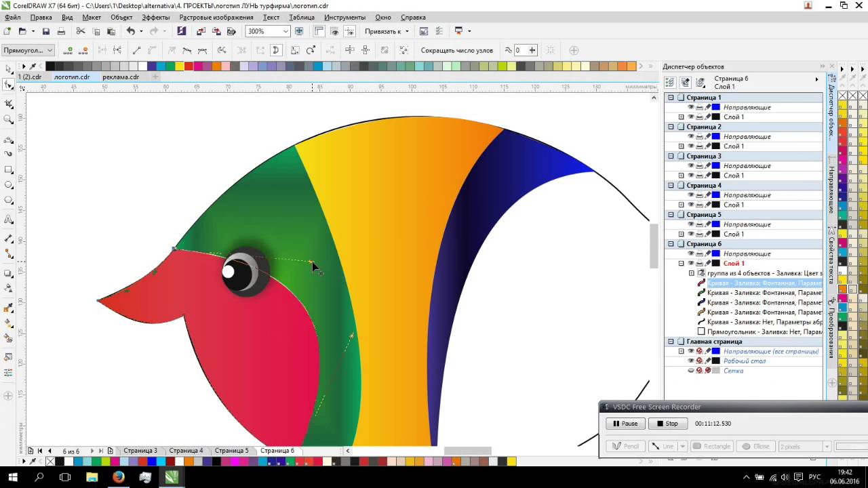Viewport: 868px width, 488px height.
Task: Select the Parallel Dimension tool
Action: (8, 239)
